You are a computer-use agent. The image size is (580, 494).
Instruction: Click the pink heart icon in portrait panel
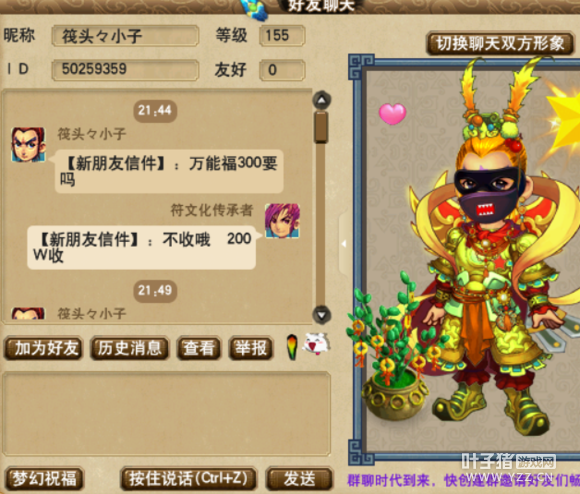pos(392,114)
